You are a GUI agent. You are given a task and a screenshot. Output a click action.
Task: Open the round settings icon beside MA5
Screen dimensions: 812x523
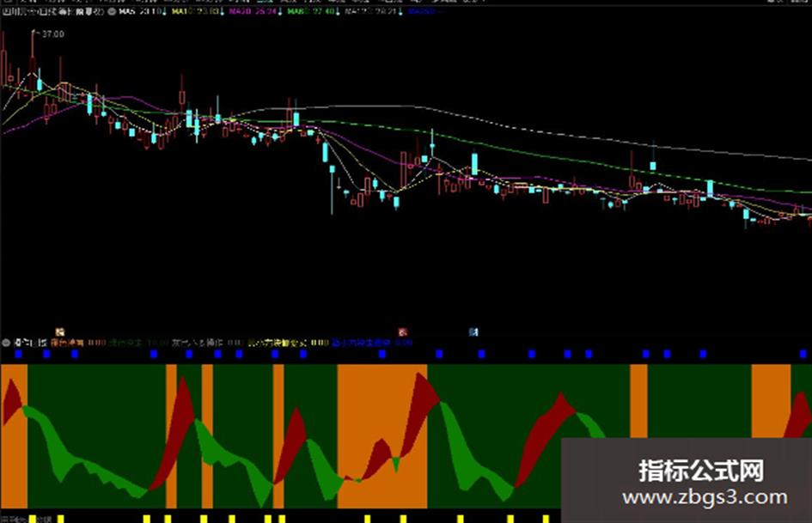(112, 11)
